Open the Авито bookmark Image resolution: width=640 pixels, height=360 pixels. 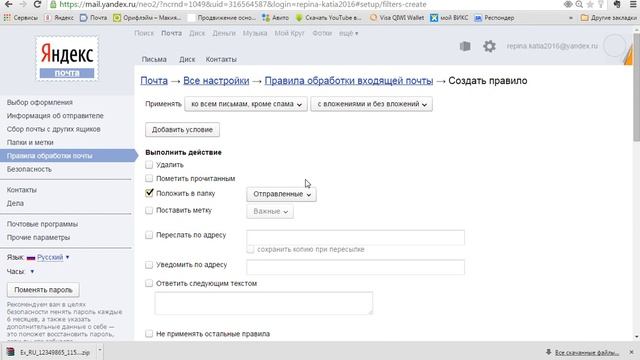(x=276, y=18)
